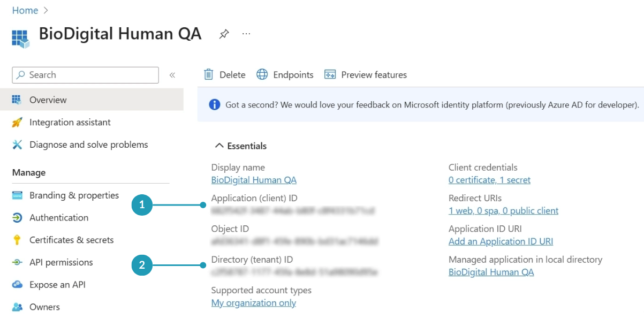Click the Expose an API cloud icon

coord(17,285)
